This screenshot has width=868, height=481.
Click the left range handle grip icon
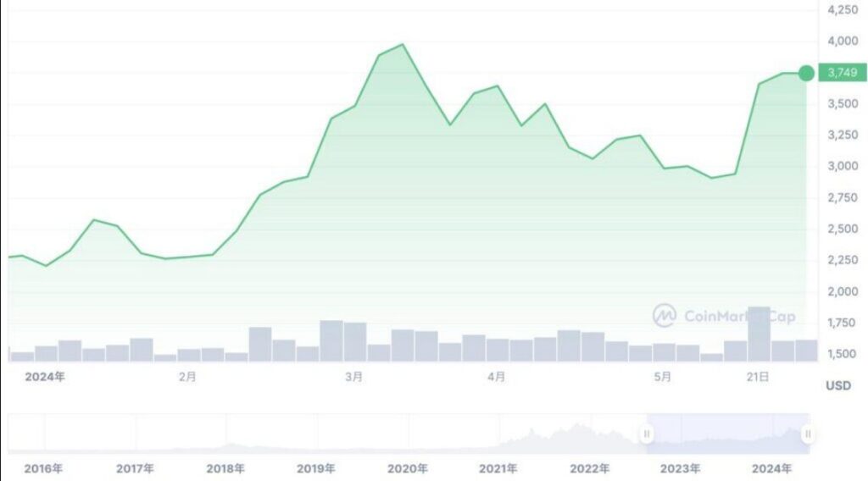(x=647, y=434)
